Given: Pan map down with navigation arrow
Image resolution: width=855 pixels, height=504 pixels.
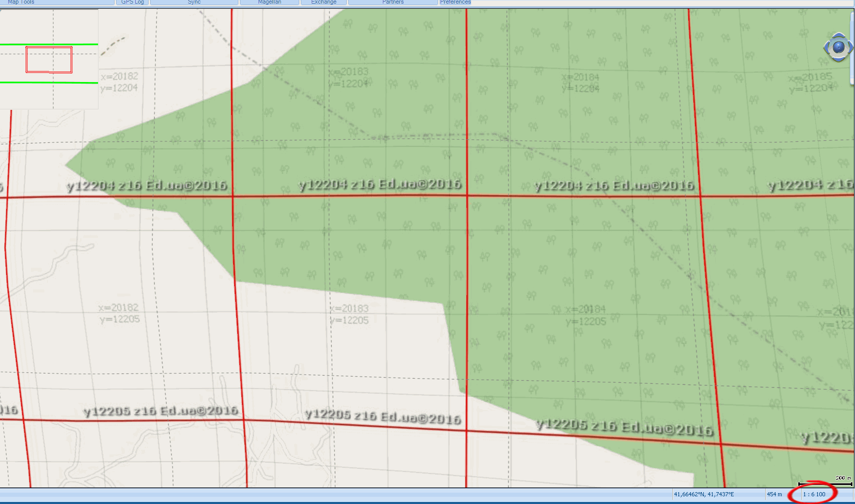Looking at the screenshot, I should (838, 59).
